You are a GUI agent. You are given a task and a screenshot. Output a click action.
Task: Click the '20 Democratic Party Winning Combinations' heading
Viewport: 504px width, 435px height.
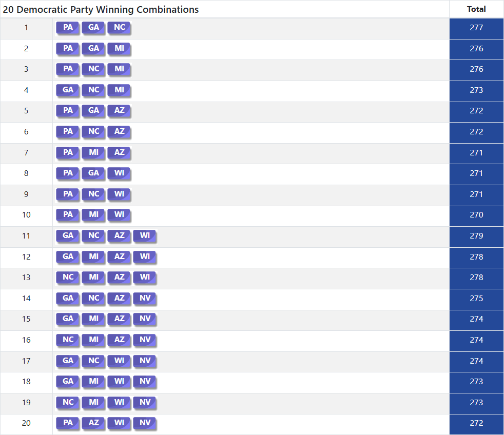click(101, 9)
